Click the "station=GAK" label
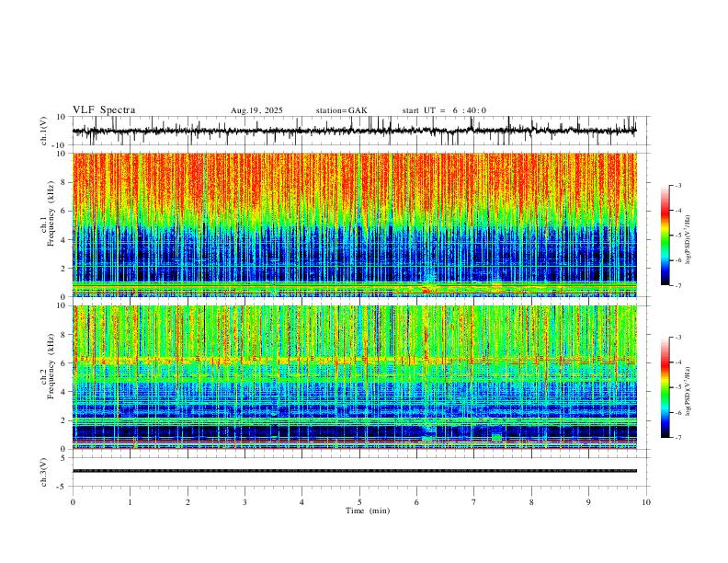Image resolution: width=728 pixels, height=563 pixels. click(341, 110)
